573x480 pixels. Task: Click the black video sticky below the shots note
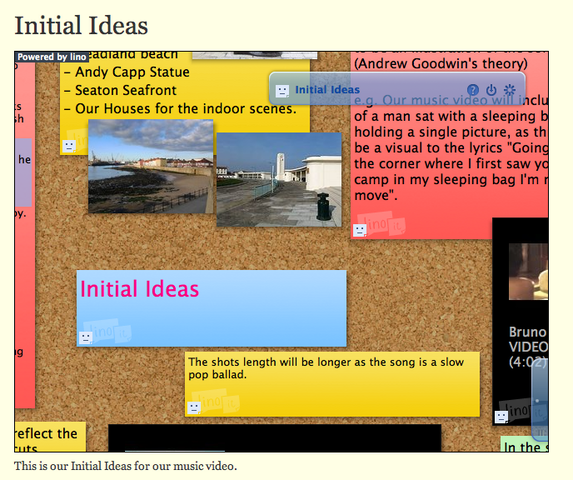(x=275, y=438)
